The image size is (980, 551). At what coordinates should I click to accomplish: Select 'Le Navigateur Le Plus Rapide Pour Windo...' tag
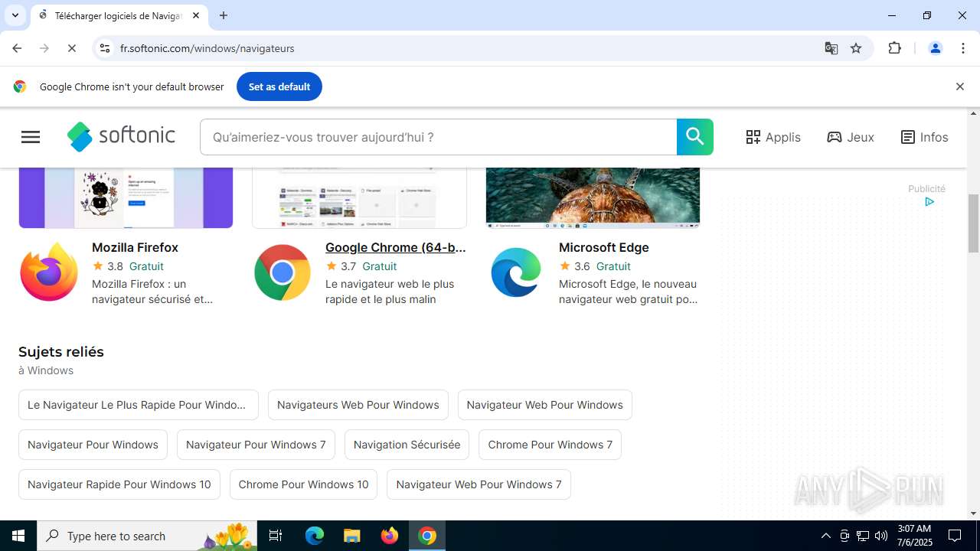139,405
